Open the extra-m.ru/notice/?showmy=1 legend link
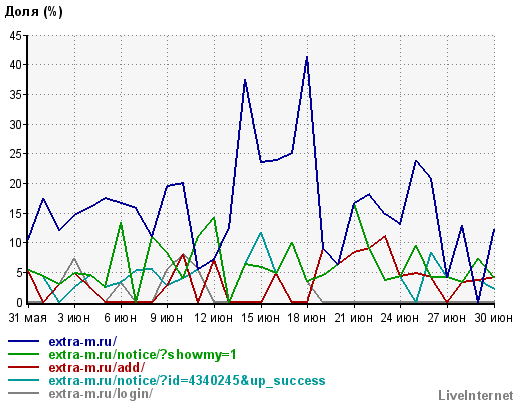 click(x=142, y=354)
